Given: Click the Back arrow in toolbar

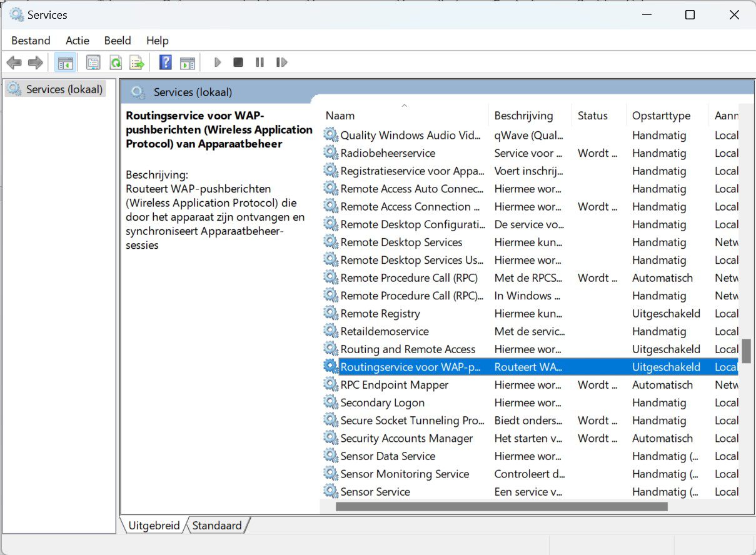Looking at the screenshot, I should coord(14,62).
